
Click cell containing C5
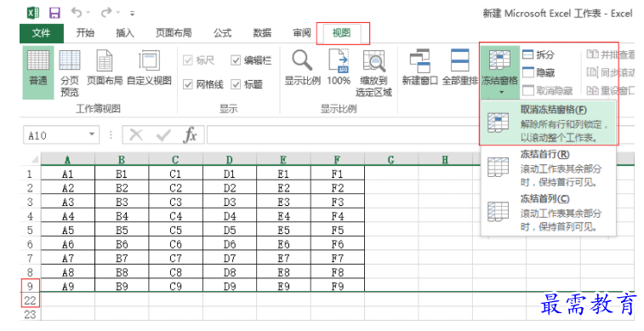tap(176, 230)
